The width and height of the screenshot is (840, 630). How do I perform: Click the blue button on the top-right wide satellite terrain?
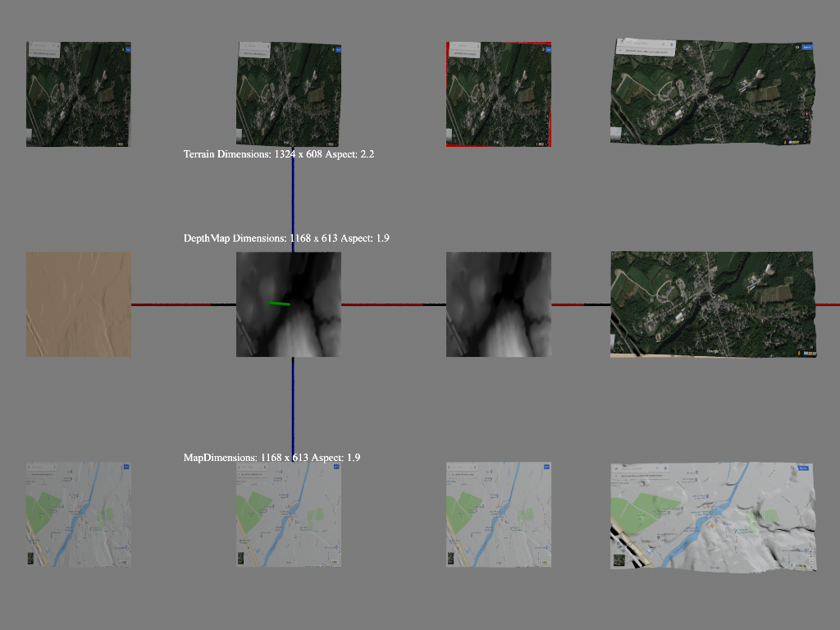806,47
